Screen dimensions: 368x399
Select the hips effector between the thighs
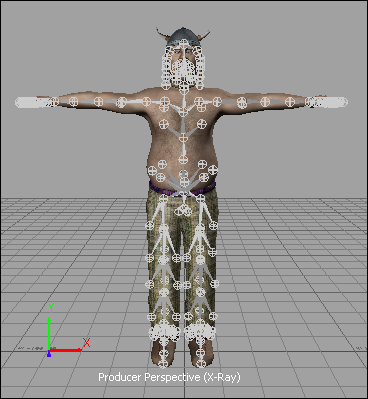coord(183,210)
